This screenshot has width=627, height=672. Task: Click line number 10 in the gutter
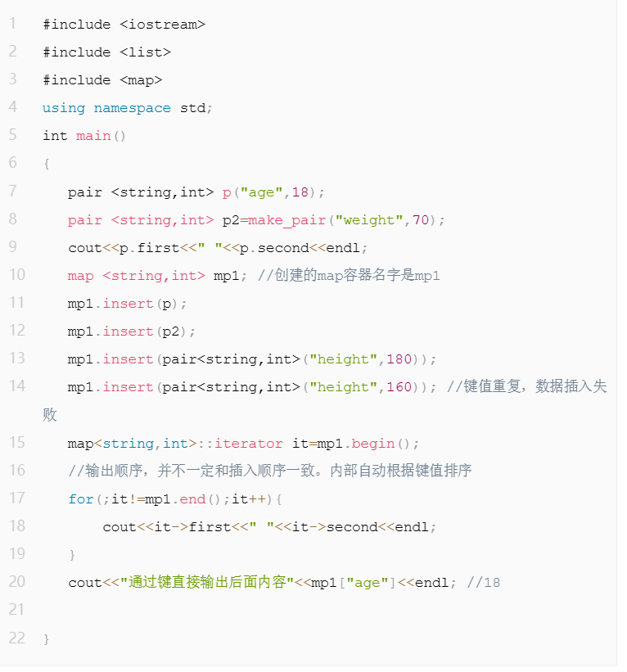16,275
